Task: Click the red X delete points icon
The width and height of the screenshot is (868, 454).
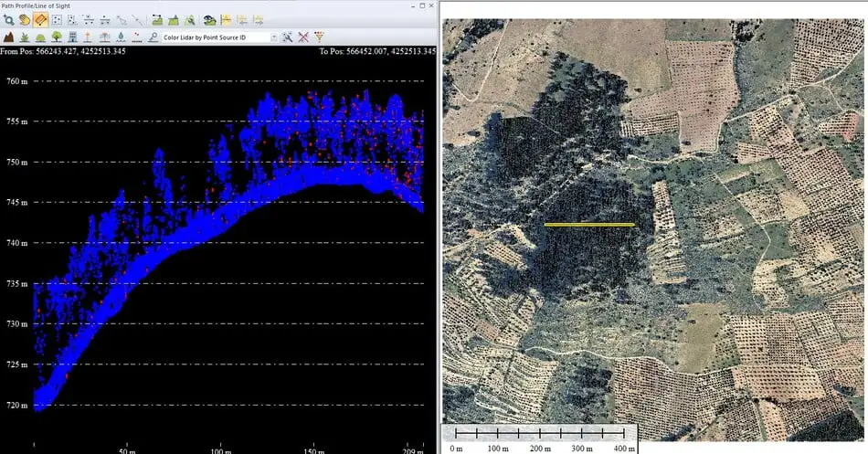Action: 302,37
